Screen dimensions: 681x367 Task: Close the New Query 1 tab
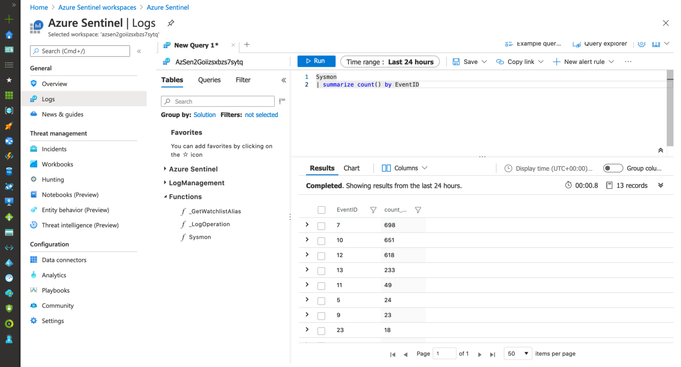(233, 45)
